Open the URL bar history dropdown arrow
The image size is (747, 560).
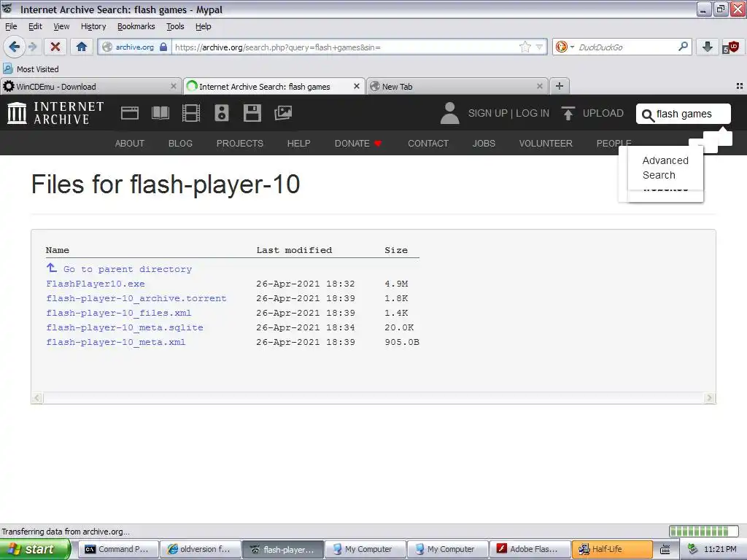539,47
